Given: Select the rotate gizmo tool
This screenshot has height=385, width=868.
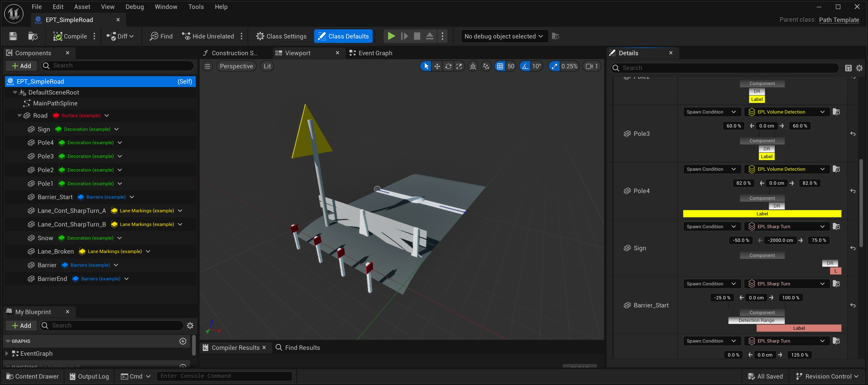Looking at the screenshot, I should click(x=448, y=66).
